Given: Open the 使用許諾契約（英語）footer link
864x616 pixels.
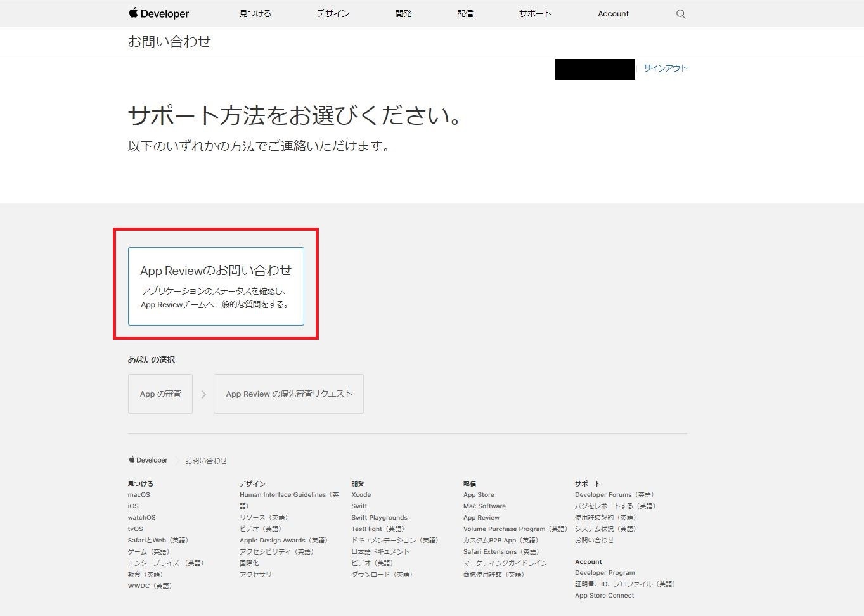Looking at the screenshot, I should [605, 518].
